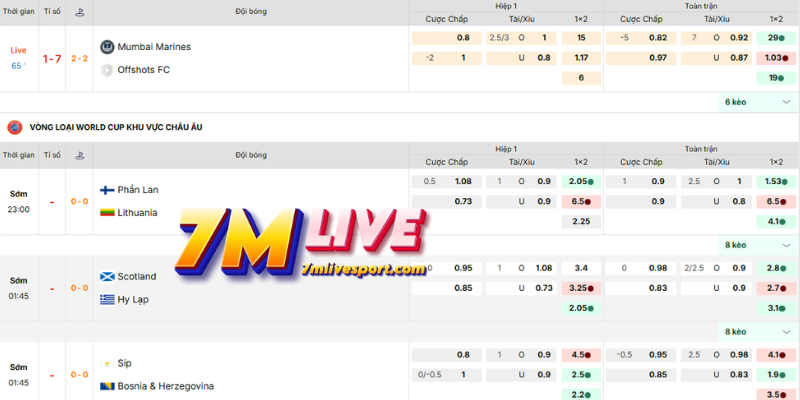Click the league emblem beside Vòng Loại World Cup

click(14, 127)
